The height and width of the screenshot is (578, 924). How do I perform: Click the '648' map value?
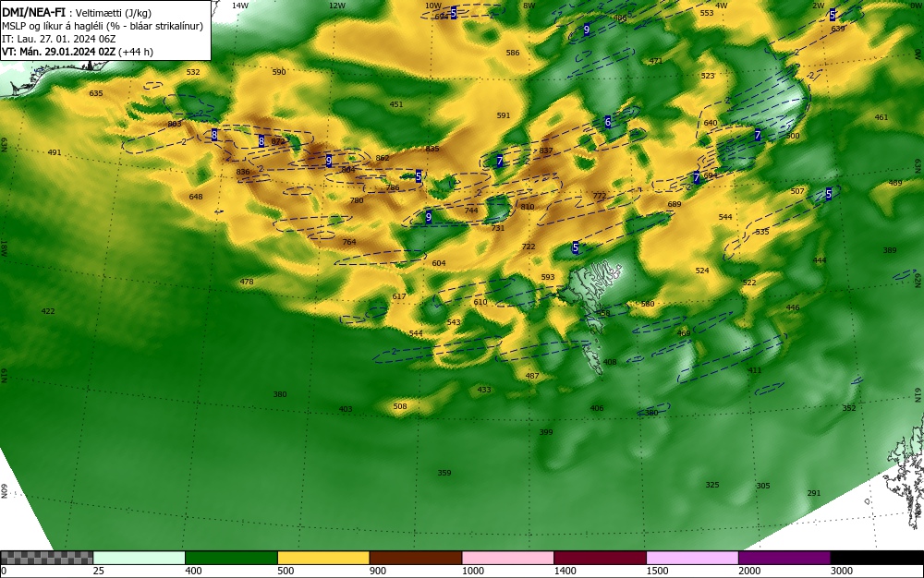(196, 196)
